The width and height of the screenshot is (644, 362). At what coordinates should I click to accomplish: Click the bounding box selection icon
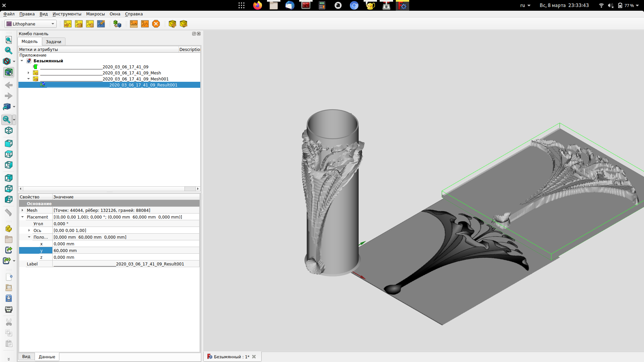coord(9,72)
